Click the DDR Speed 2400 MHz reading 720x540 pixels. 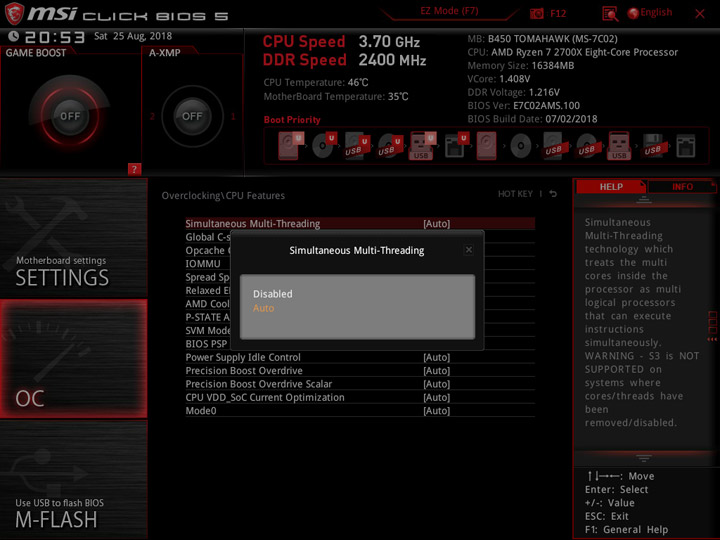pyautogui.click(x=344, y=60)
